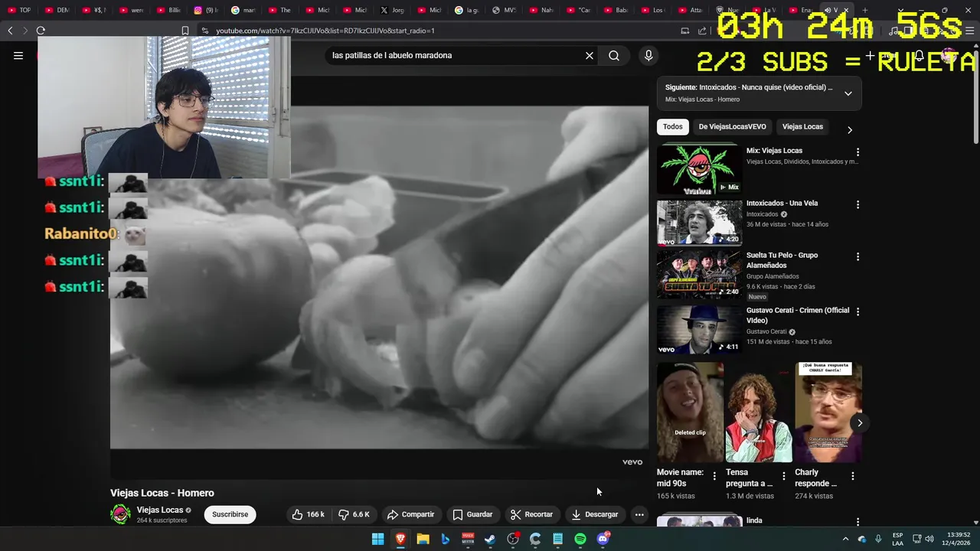Show more filter chips with right chevron
The width and height of the screenshot is (980, 551).
[x=849, y=129]
